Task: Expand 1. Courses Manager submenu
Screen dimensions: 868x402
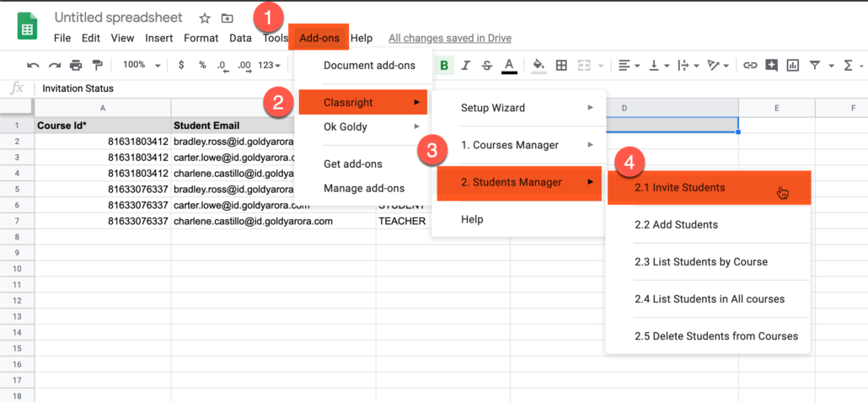Action: coord(518,145)
